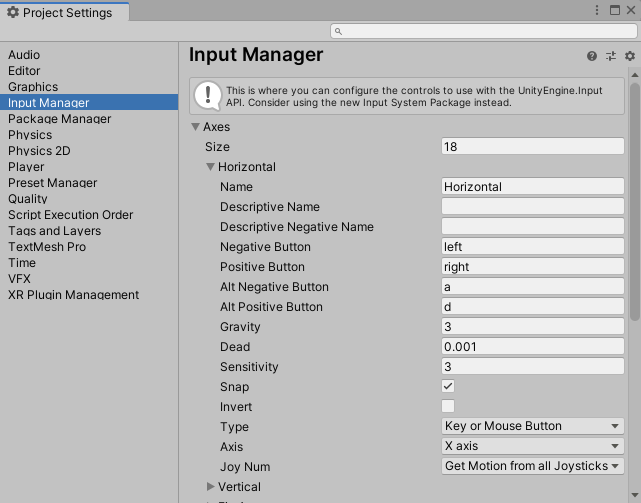This screenshot has width=641, height=503.
Task: Select Audio settings category
Action: [89, 55]
